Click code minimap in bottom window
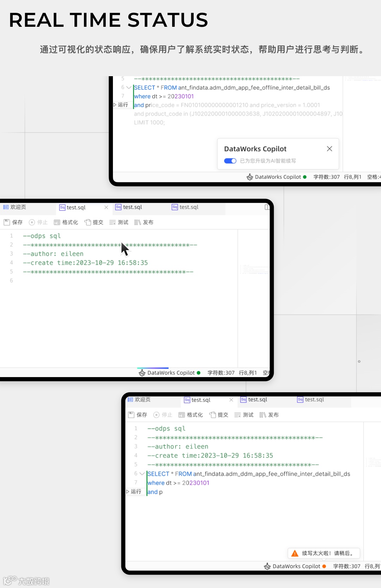This screenshot has height=588, width=381. pyautogui.click(x=373, y=462)
